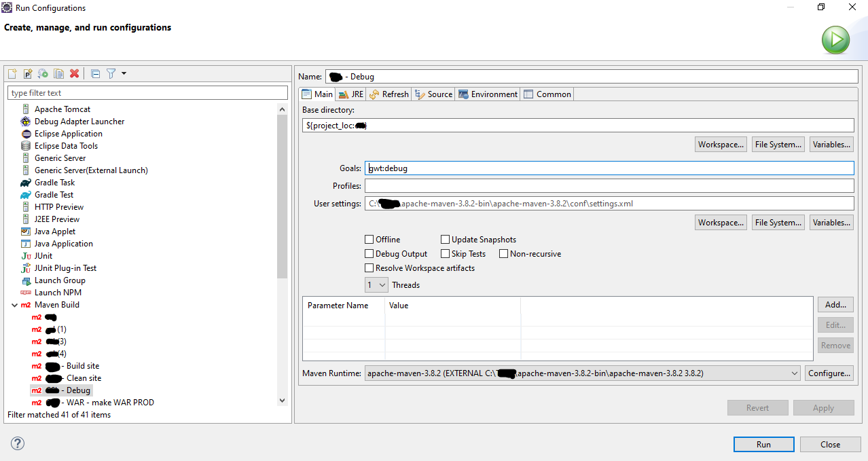Image resolution: width=868 pixels, height=461 pixels.
Task: Click Configure... next to Maven Runtime
Action: click(x=829, y=373)
